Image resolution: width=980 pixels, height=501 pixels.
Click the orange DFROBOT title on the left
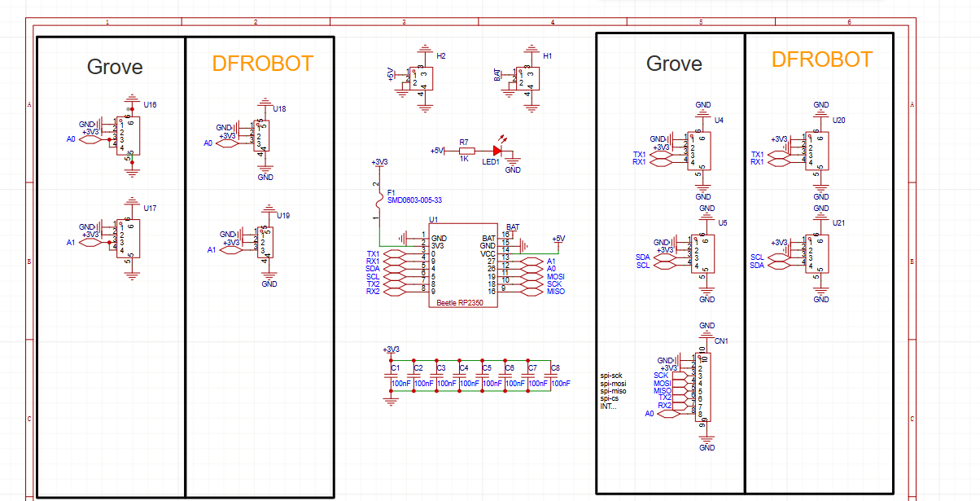[x=262, y=64]
